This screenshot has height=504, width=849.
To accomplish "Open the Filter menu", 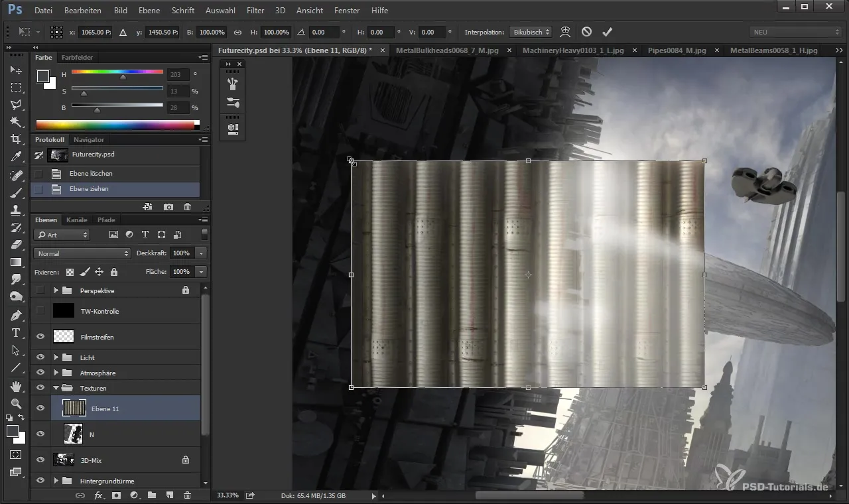I will (255, 11).
